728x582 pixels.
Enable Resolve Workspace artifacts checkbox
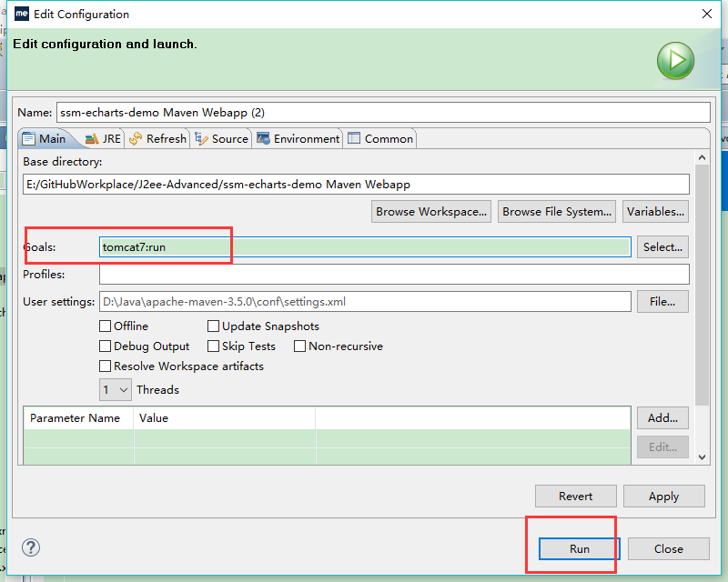(106, 366)
